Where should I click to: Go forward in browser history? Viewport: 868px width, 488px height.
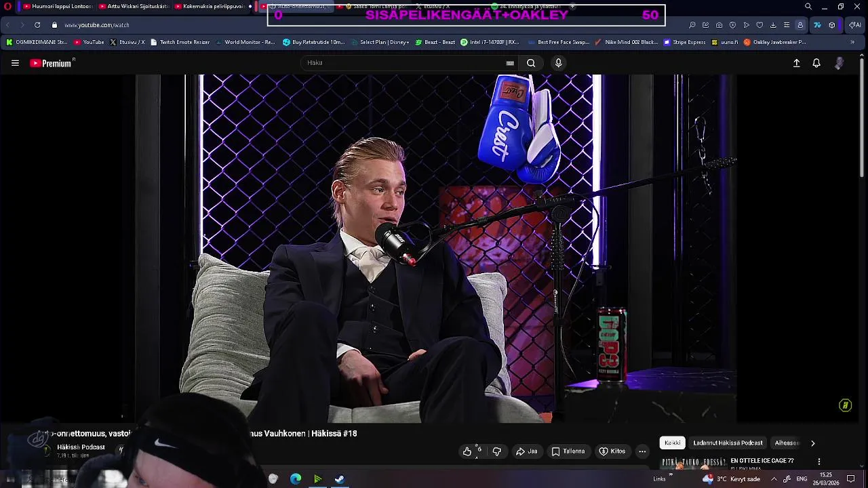(22, 25)
